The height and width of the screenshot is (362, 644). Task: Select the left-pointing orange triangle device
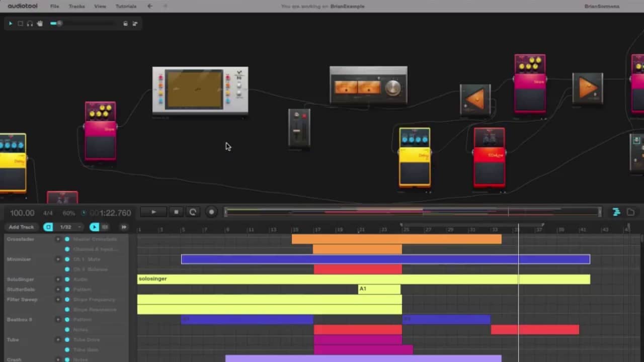[x=475, y=100]
